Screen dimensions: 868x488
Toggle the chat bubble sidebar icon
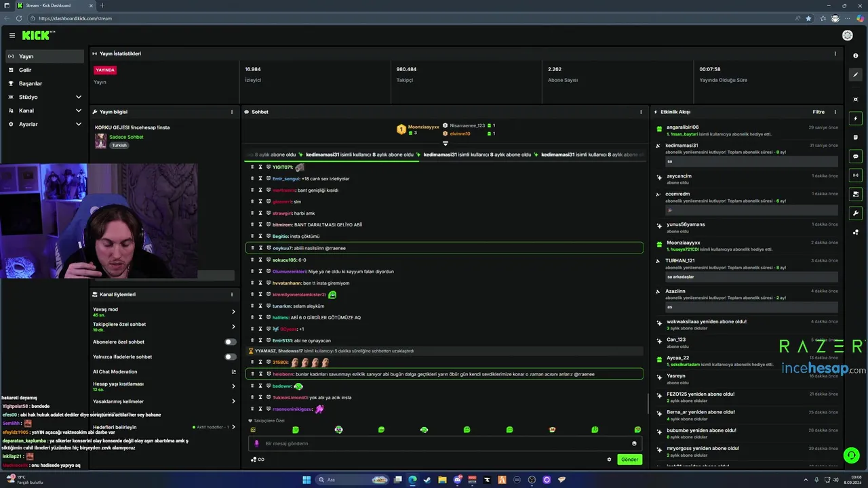(856, 157)
